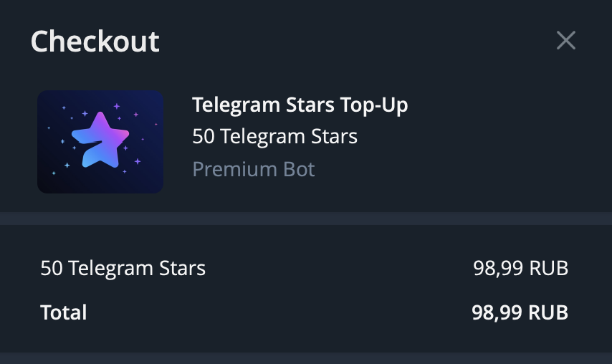The width and height of the screenshot is (612, 364).
Task: Click the purple sparkle above the star
Action: tap(117, 106)
